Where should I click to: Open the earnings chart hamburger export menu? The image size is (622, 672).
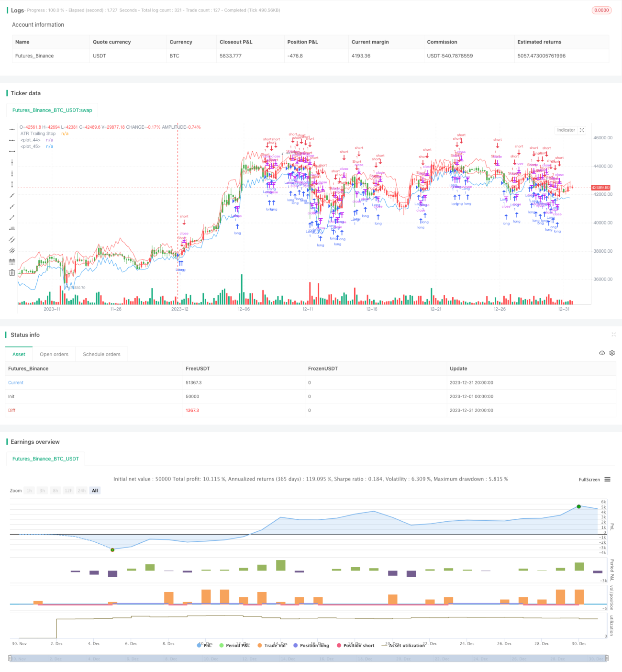pyautogui.click(x=607, y=479)
